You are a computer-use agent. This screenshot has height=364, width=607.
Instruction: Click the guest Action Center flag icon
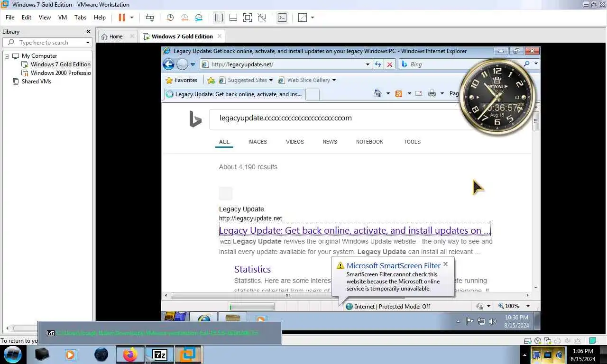[x=469, y=321]
